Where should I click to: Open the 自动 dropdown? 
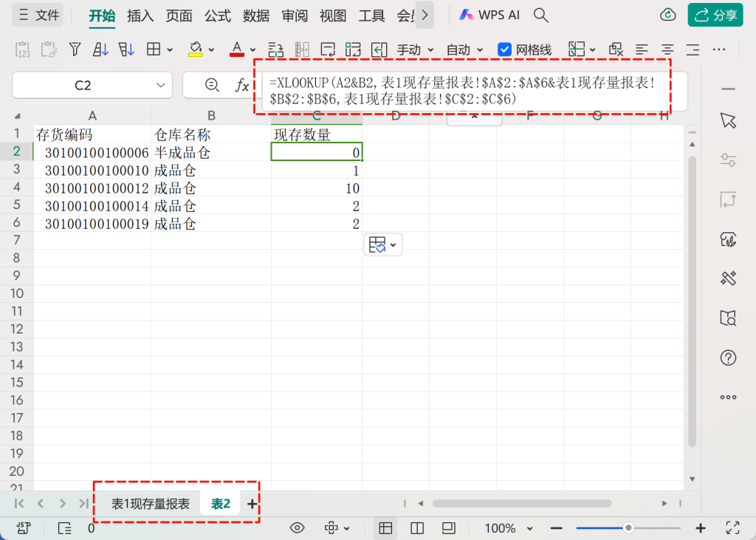[464, 49]
